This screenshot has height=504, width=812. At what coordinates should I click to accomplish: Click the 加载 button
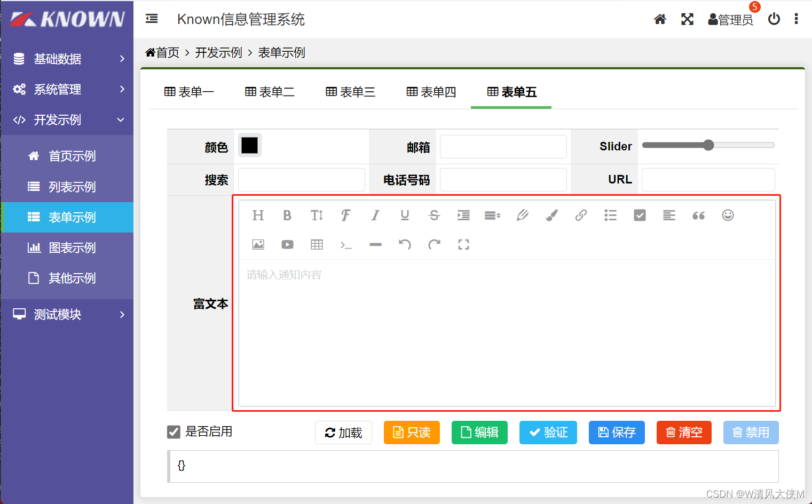[x=343, y=433]
